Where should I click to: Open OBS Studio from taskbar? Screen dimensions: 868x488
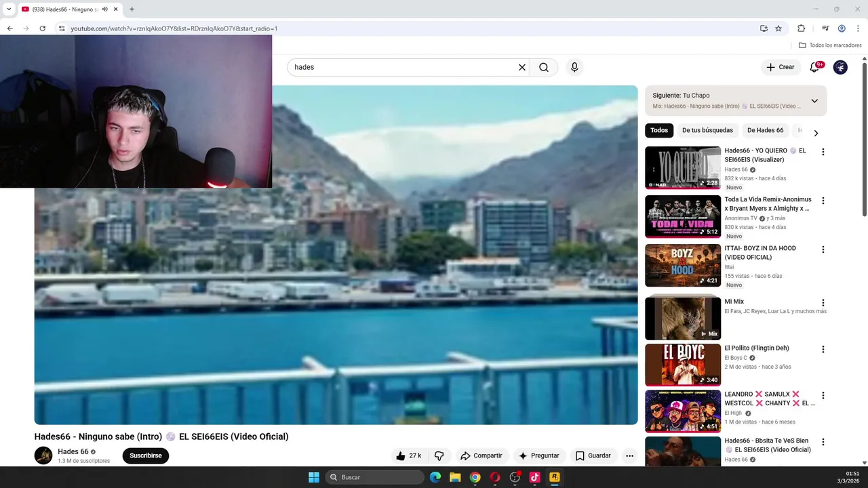point(515,477)
